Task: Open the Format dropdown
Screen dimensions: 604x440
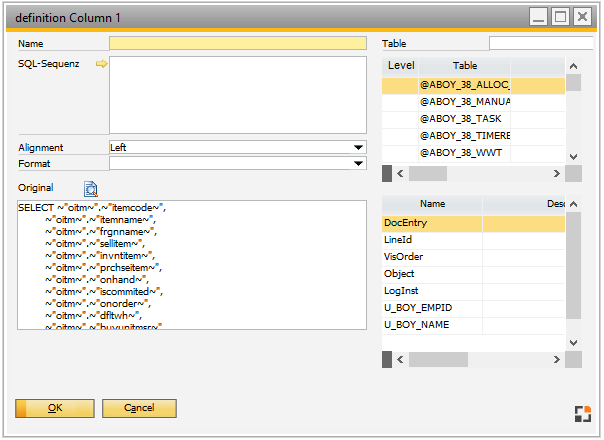Action: coord(358,163)
